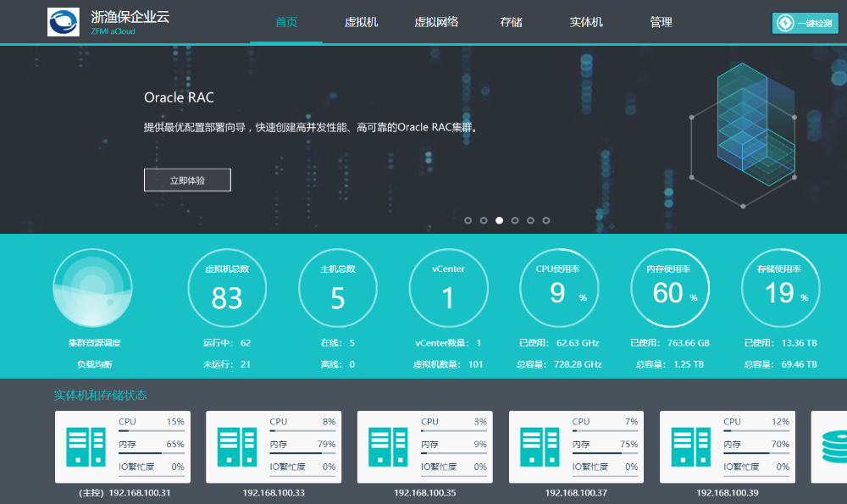Open the 管理 menu
This screenshot has width=847, height=504.
click(662, 22)
